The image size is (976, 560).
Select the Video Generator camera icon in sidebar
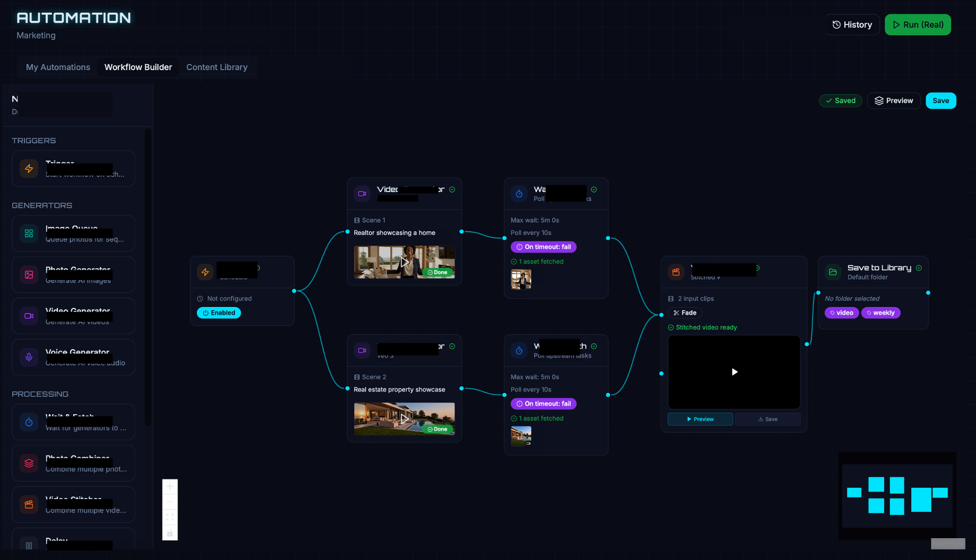[29, 316]
